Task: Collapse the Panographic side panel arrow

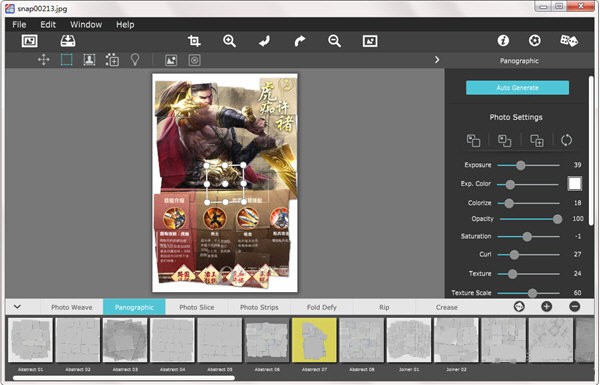Action: coord(437,60)
